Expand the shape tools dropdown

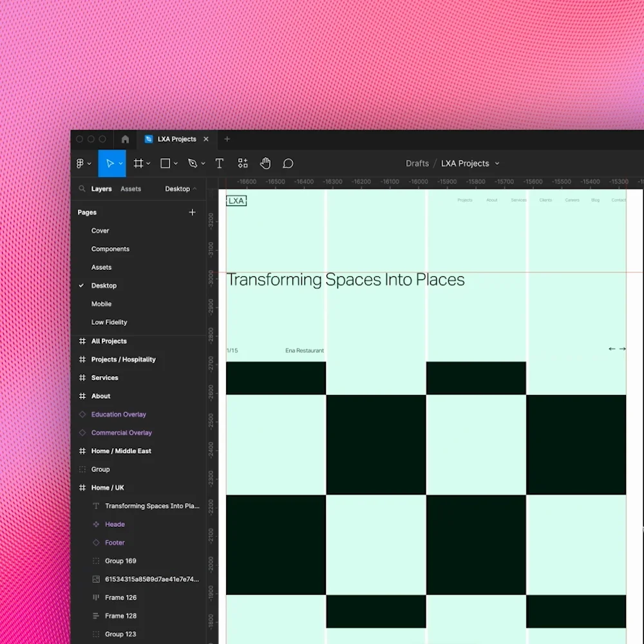coord(175,164)
